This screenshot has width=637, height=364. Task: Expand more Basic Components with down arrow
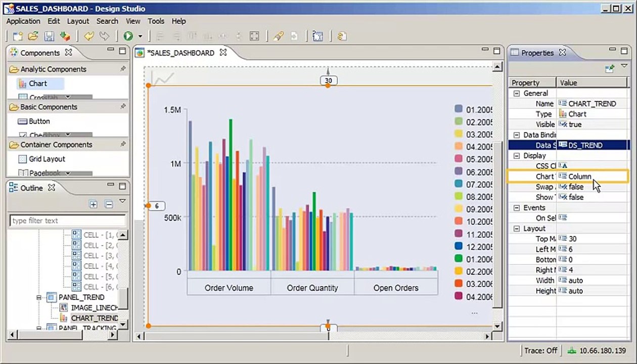click(67, 134)
